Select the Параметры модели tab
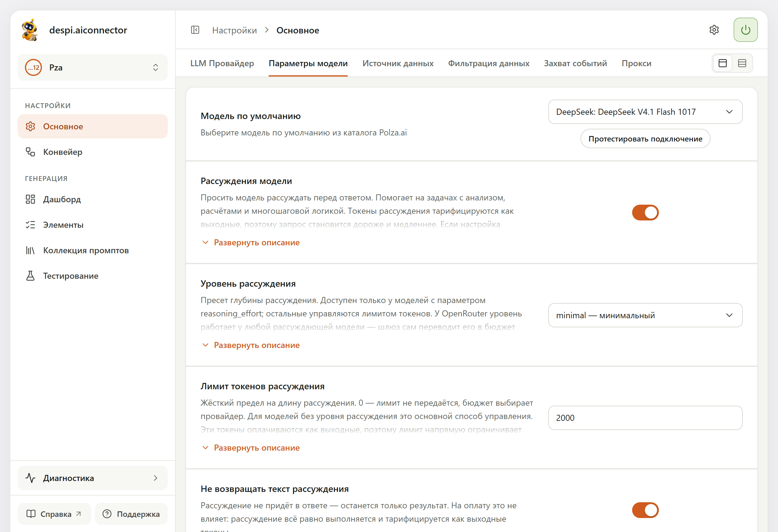Screen dimensions: 778x532 point(308,63)
